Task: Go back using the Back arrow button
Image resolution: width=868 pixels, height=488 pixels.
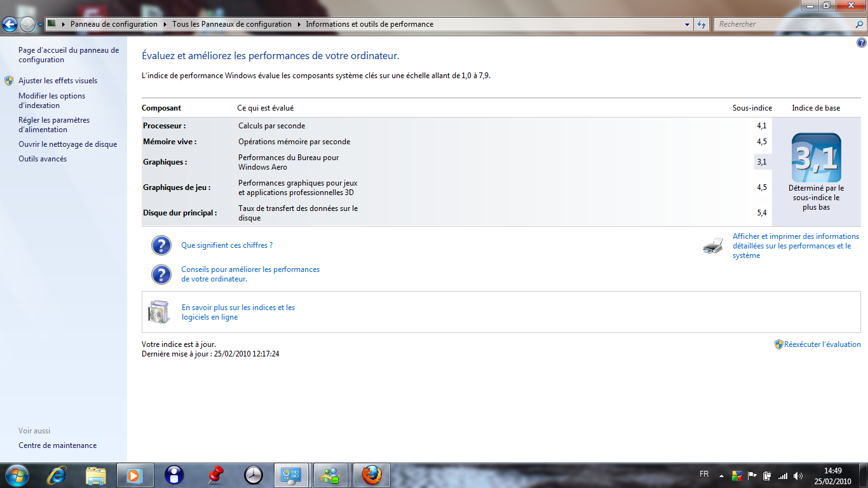Action: 10,25
